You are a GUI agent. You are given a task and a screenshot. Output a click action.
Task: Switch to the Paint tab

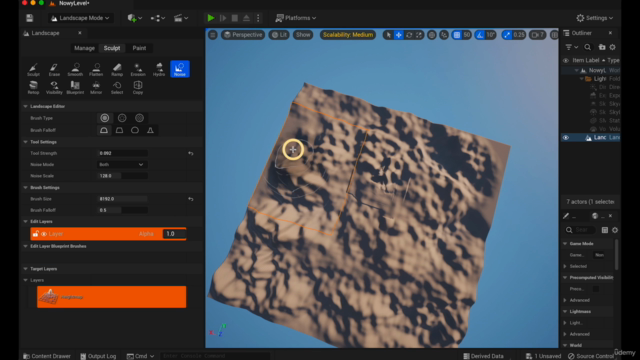139,48
